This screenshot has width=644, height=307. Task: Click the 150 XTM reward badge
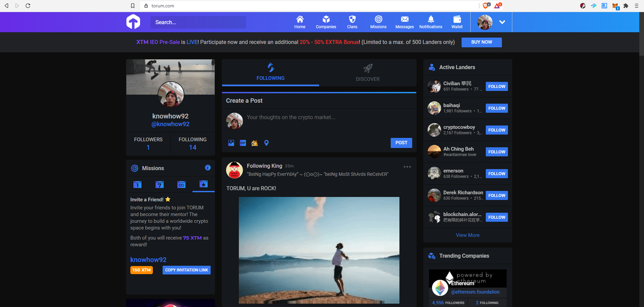pyautogui.click(x=141, y=270)
